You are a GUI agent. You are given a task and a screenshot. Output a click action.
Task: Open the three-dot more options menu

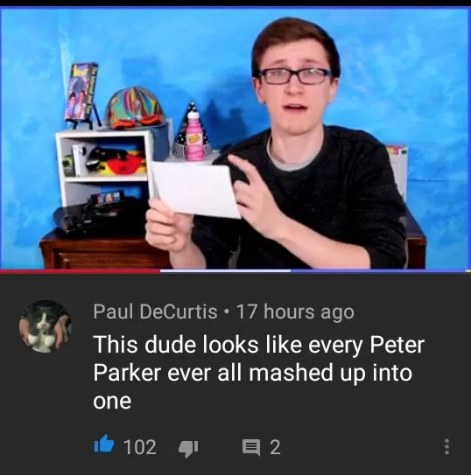click(x=446, y=446)
